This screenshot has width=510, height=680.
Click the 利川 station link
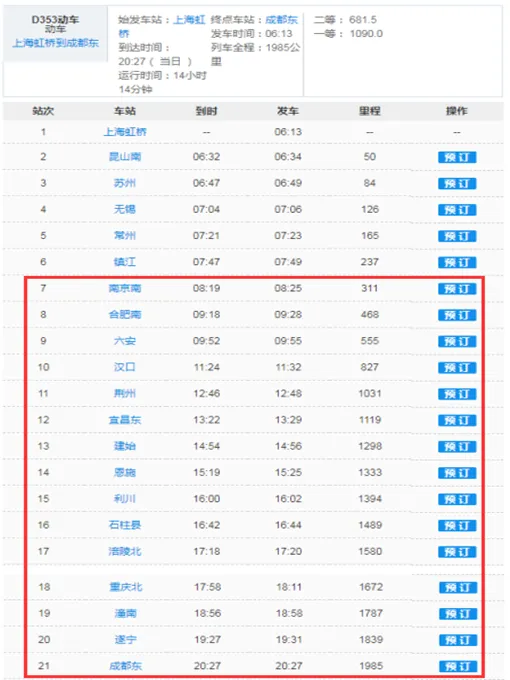pyautogui.click(x=125, y=499)
